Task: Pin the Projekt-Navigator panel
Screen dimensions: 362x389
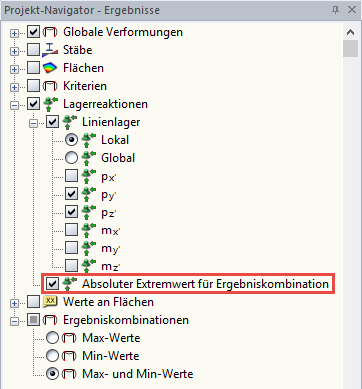Action: point(336,10)
